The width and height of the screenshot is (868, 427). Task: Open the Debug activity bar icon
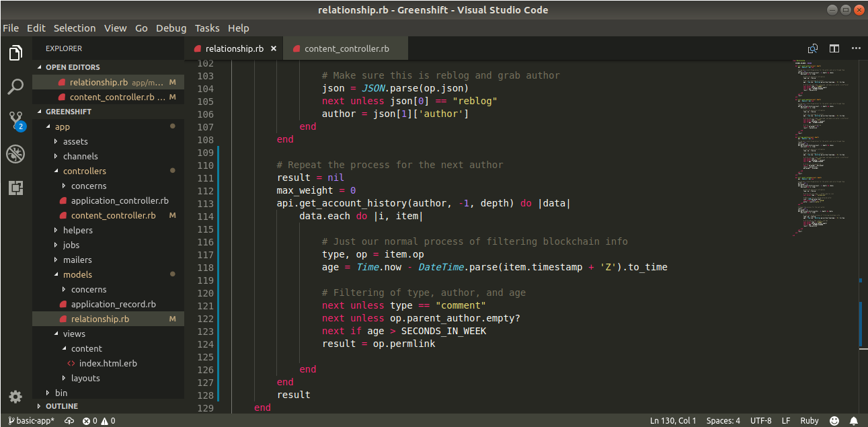(16, 154)
